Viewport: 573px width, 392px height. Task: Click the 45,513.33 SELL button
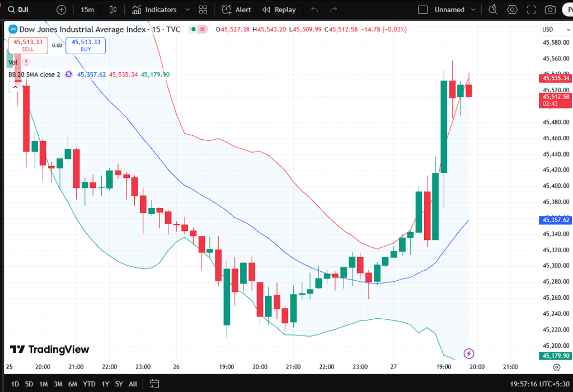28,45
